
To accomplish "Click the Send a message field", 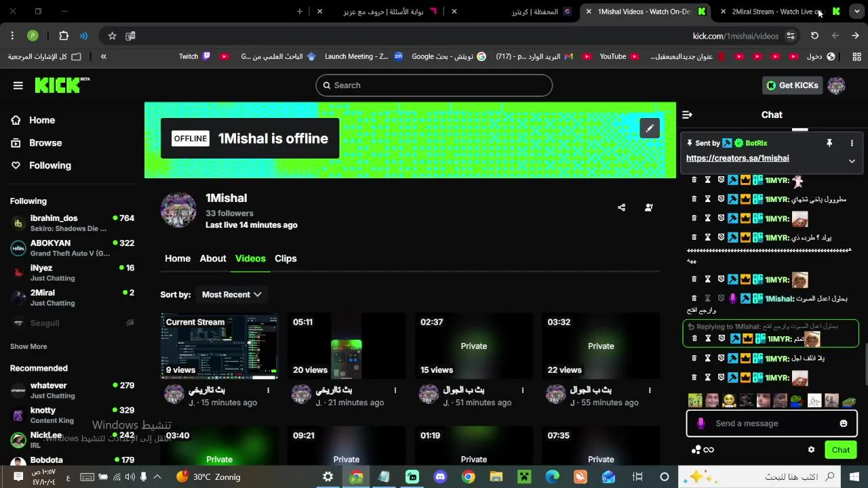I will click(772, 424).
